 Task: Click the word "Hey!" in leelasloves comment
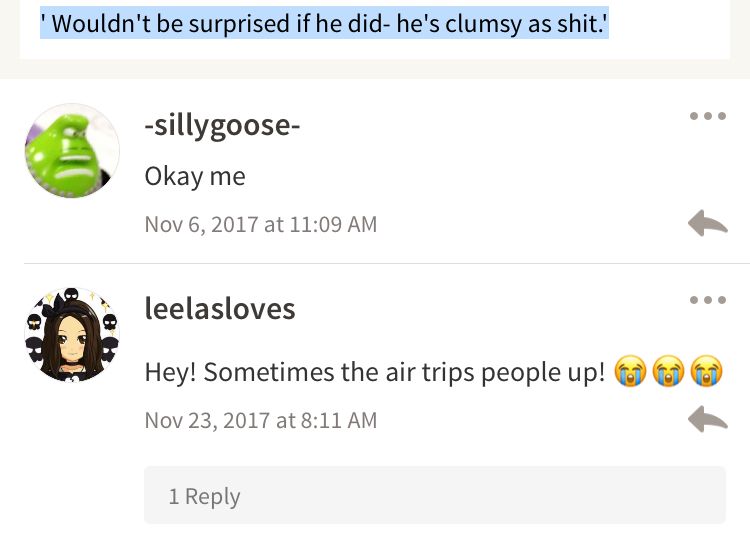(x=170, y=372)
